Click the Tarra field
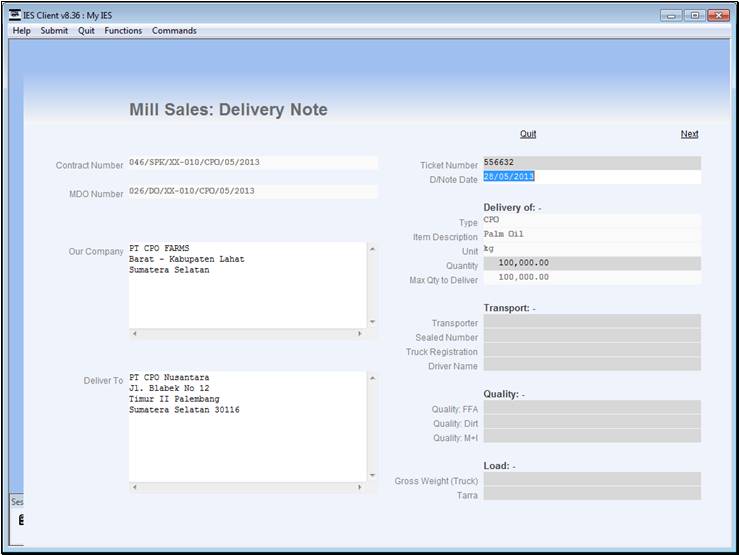 coord(592,493)
